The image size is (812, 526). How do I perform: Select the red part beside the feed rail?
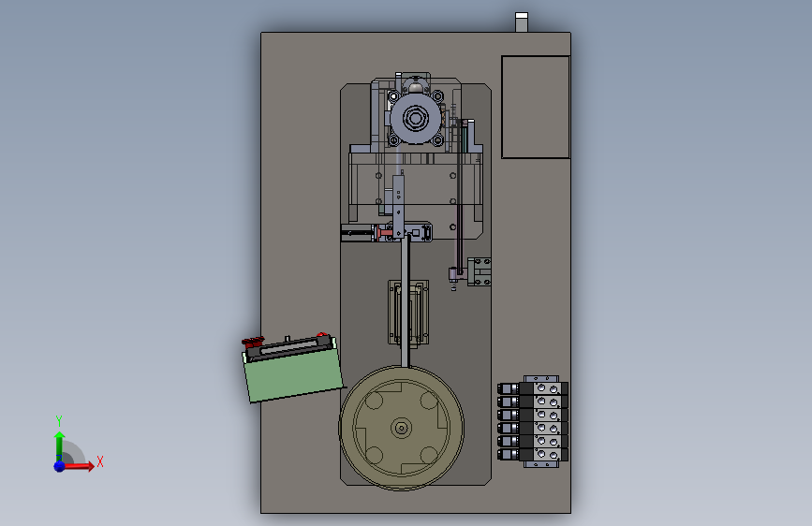385,232
